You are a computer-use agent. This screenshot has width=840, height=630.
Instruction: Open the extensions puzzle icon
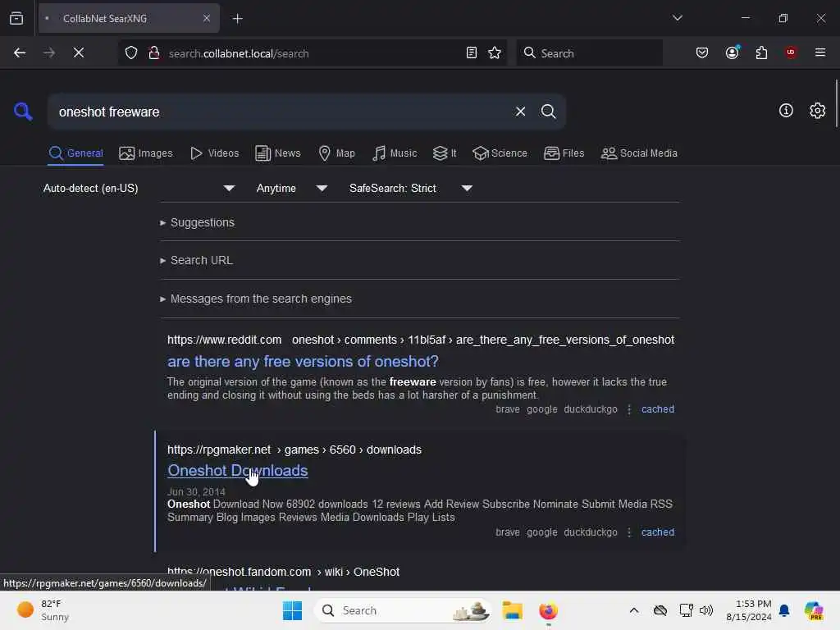[761, 52]
